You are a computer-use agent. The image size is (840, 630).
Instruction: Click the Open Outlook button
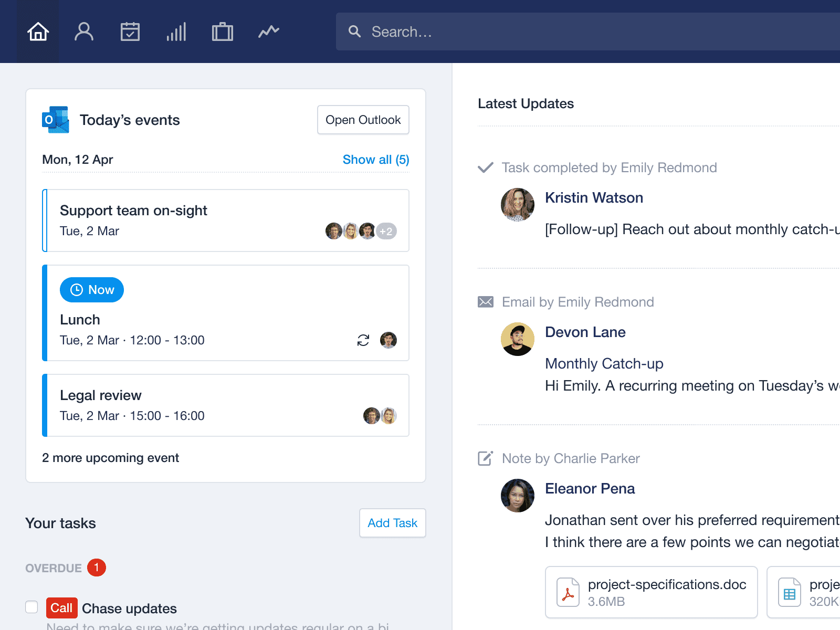[x=363, y=120]
